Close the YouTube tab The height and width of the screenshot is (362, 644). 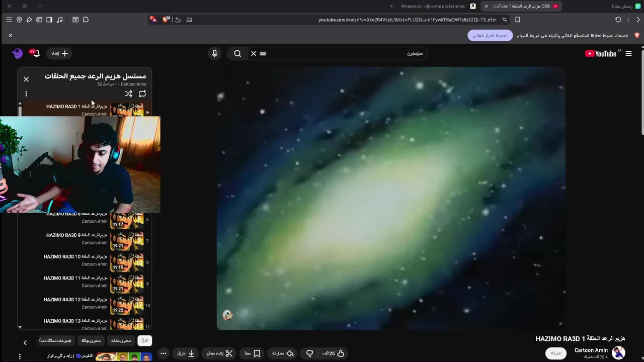pyautogui.click(x=486, y=6)
